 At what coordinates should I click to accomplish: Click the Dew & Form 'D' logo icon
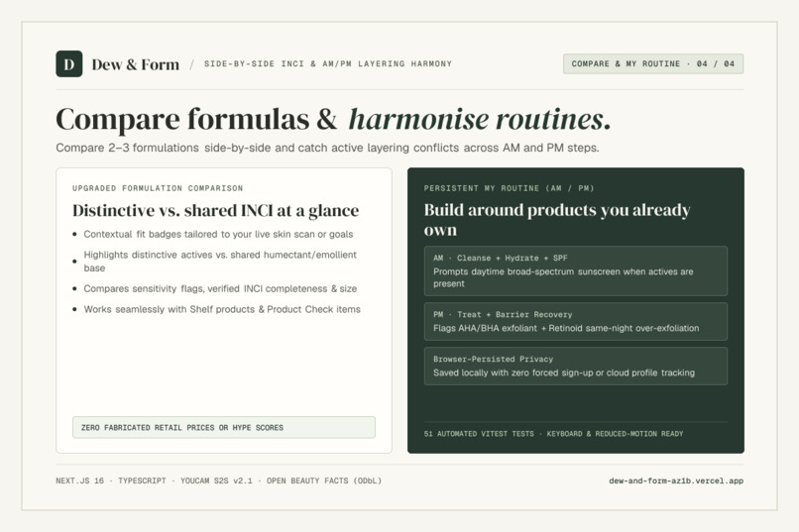click(x=68, y=64)
